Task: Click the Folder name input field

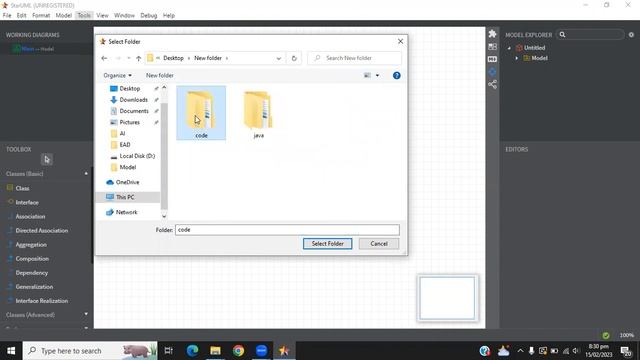Action: [287, 230]
